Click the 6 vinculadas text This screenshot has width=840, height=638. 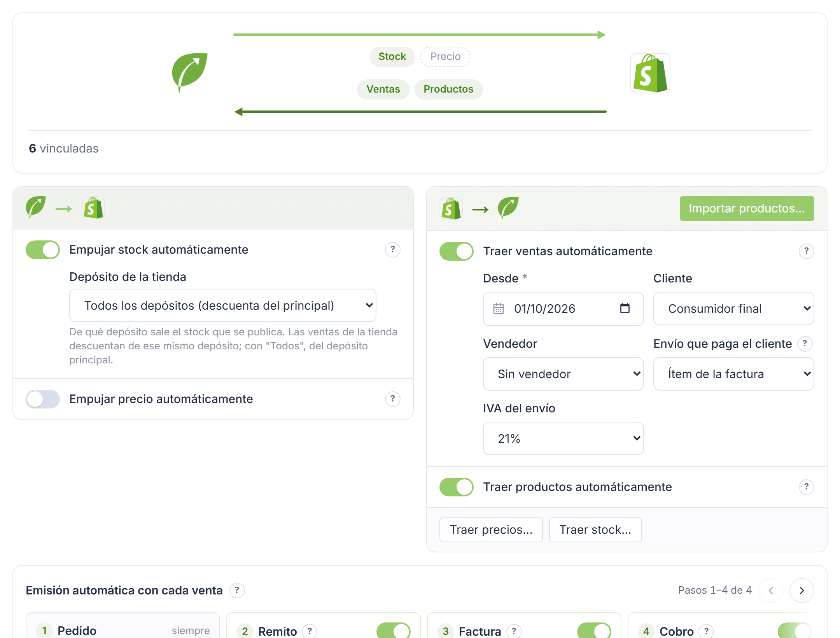(x=63, y=148)
